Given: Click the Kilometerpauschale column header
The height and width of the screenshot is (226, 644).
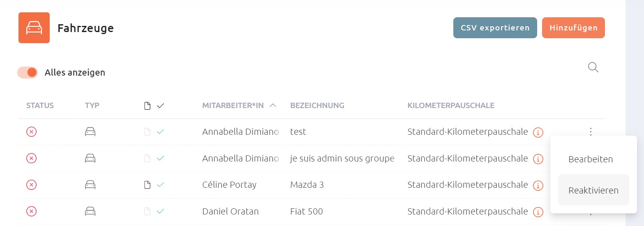Looking at the screenshot, I should pyautogui.click(x=451, y=106).
